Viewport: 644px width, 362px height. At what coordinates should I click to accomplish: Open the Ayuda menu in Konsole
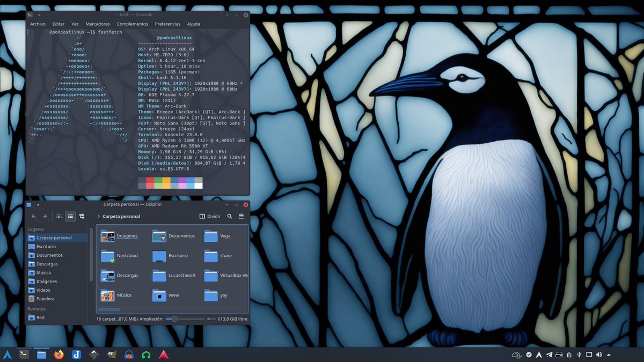pyautogui.click(x=194, y=24)
